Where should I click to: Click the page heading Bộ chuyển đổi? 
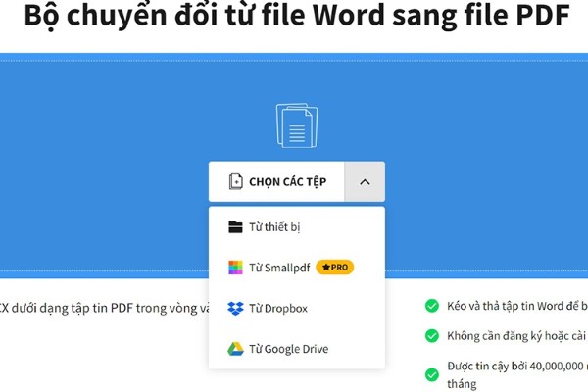(297, 16)
